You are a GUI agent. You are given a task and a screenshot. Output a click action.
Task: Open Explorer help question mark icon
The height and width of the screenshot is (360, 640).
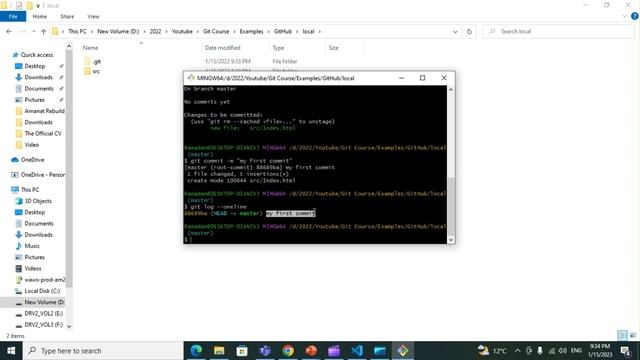pyautogui.click(x=635, y=16)
